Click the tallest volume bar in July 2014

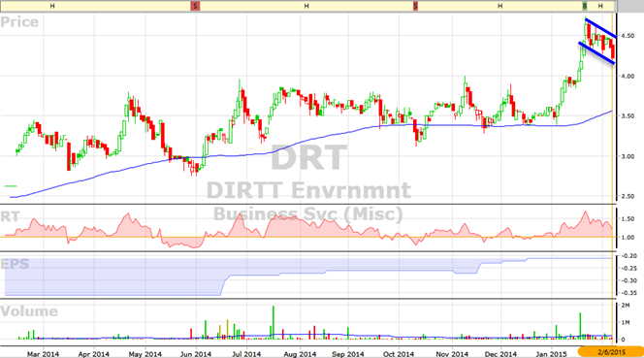click(274, 322)
